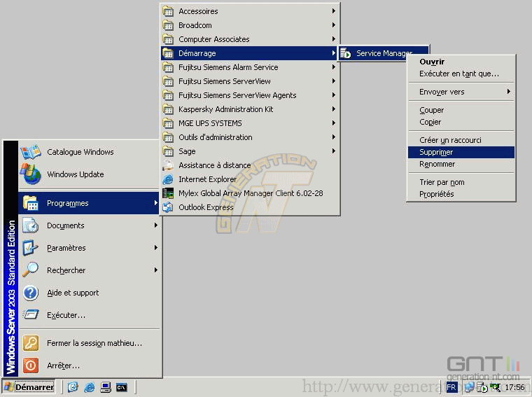
Task: Open Fujitsu Siemens ServerView Agents folder
Action: [x=249, y=95]
